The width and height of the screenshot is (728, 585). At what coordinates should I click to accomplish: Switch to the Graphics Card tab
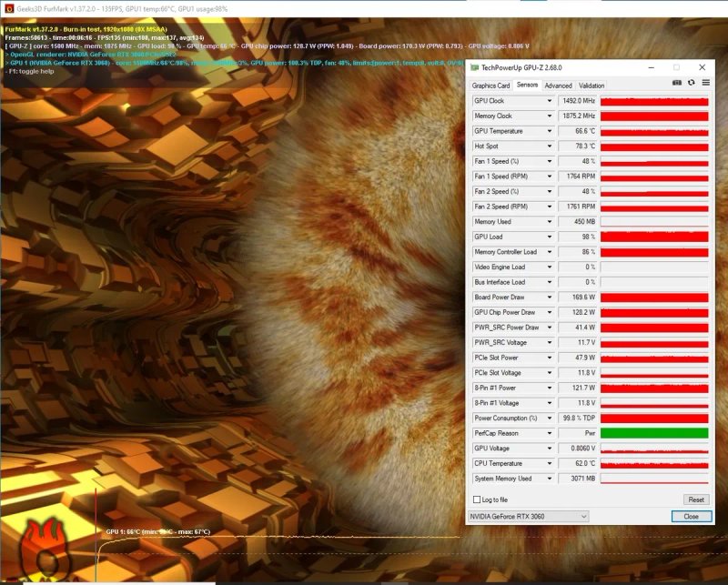tap(490, 86)
